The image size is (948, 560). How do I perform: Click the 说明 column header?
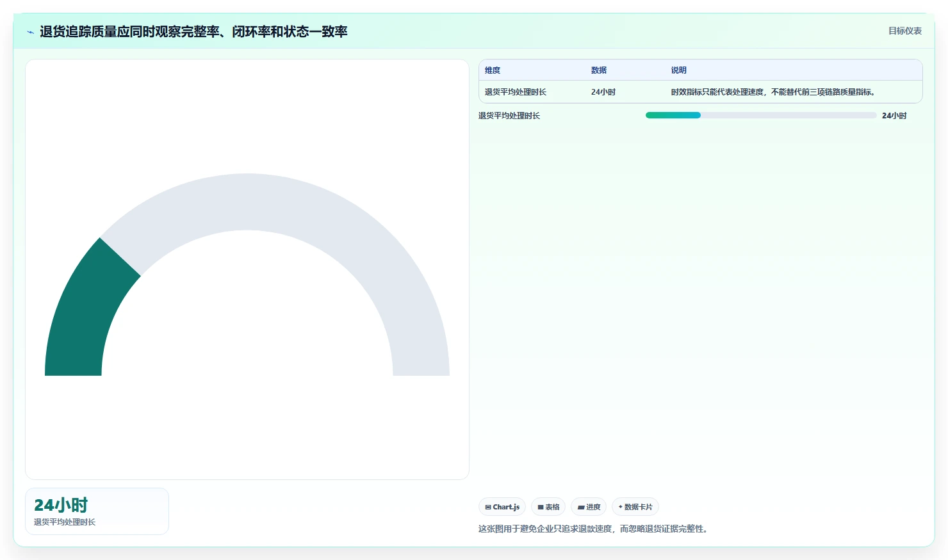tap(679, 70)
